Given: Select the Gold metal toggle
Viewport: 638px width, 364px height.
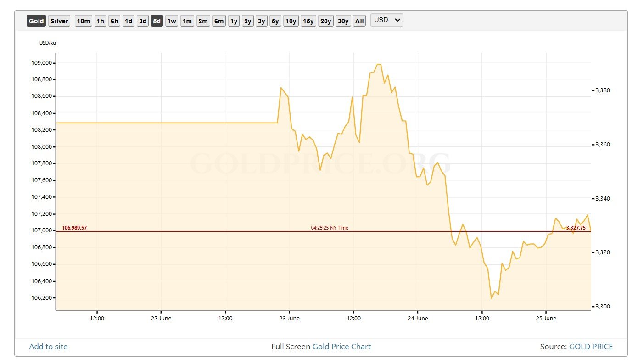Looking at the screenshot, I should tap(36, 21).
